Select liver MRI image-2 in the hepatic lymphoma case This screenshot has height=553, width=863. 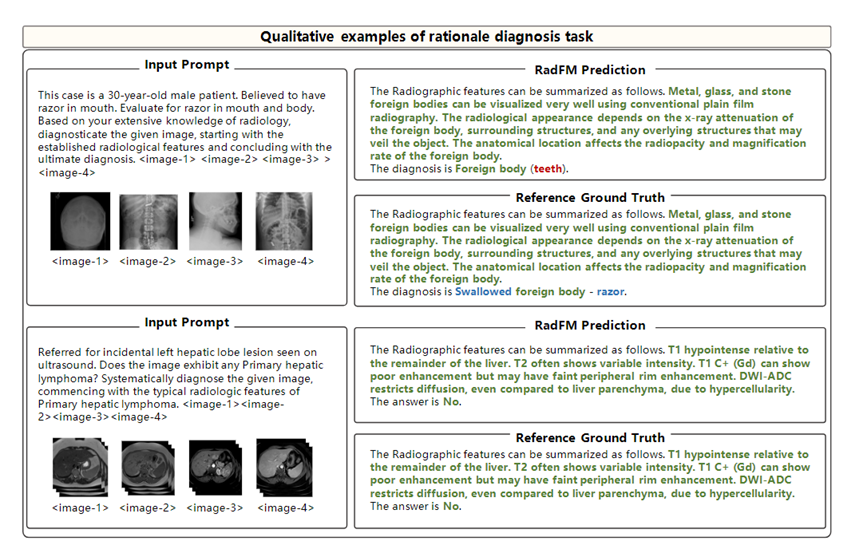(x=148, y=468)
